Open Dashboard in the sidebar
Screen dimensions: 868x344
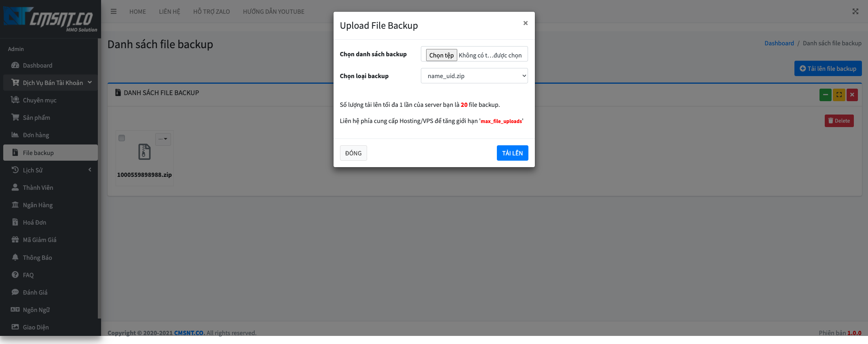(38, 65)
